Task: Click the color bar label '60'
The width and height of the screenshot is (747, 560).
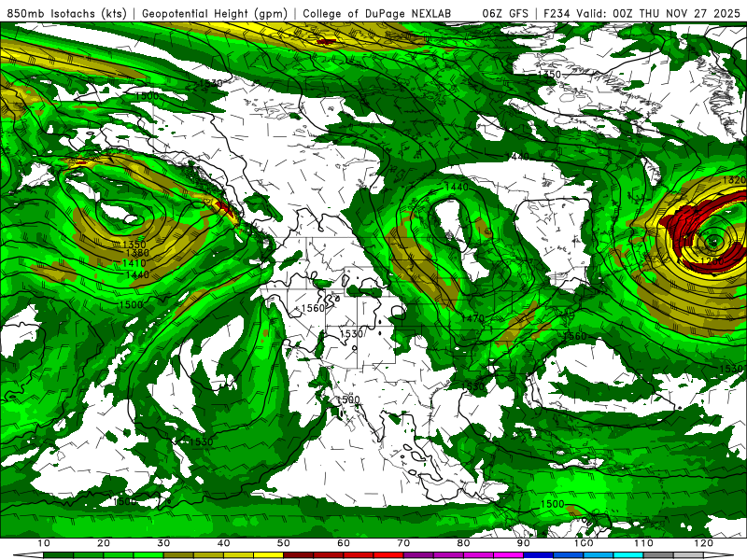Action: pyautogui.click(x=344, y=543)
